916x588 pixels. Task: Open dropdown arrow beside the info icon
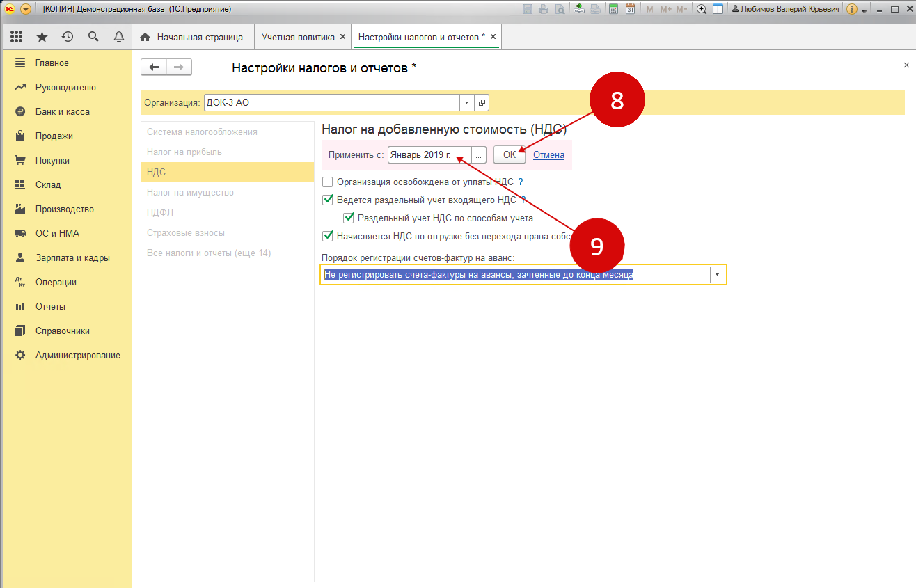coord(864,10)
